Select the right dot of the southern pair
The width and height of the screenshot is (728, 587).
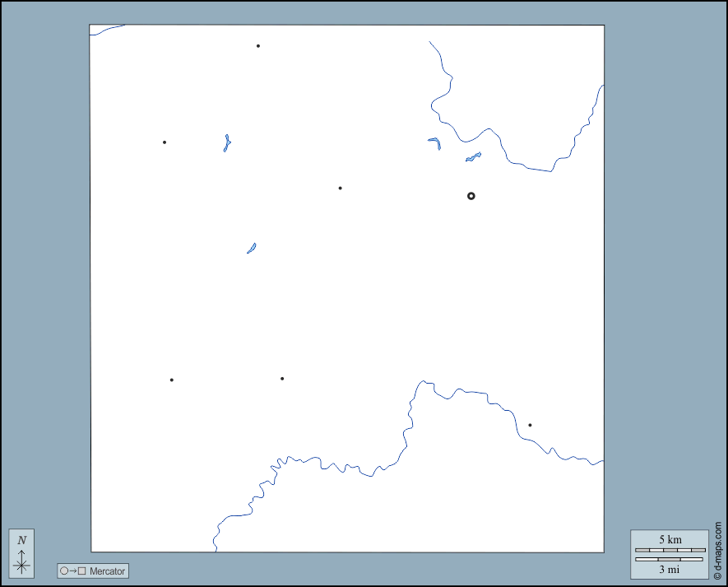282,379
